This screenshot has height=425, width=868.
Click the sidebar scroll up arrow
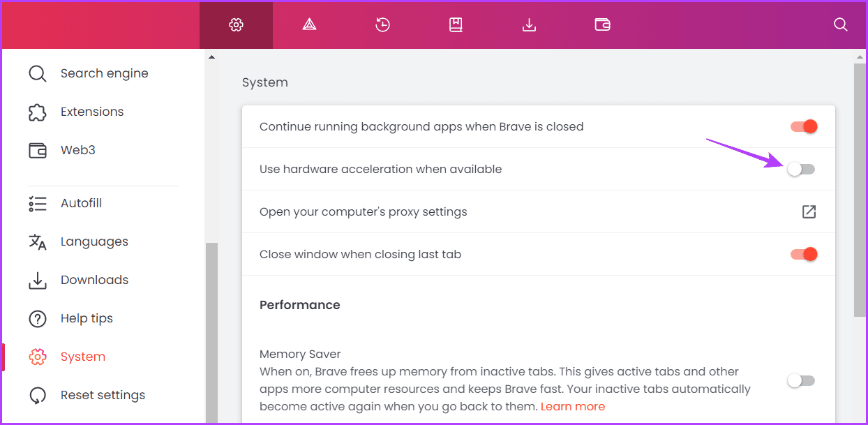(211, 57)
